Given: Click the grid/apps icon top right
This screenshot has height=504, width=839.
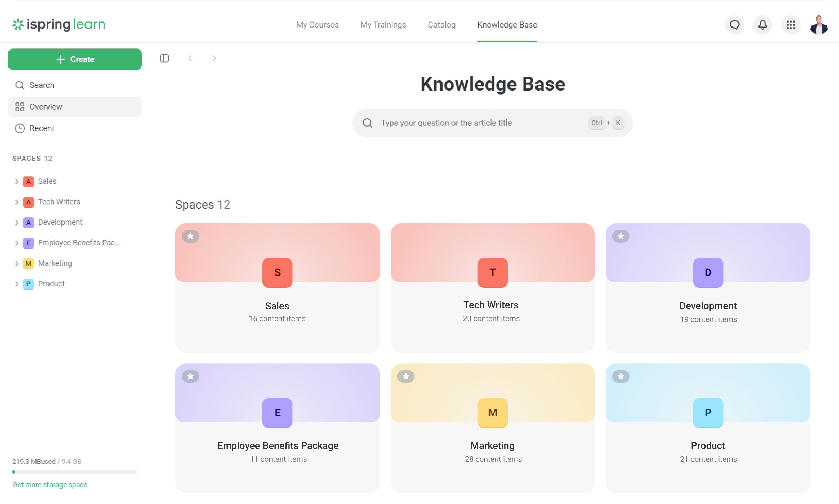Looking at the screenshot, I should (791, 24).
